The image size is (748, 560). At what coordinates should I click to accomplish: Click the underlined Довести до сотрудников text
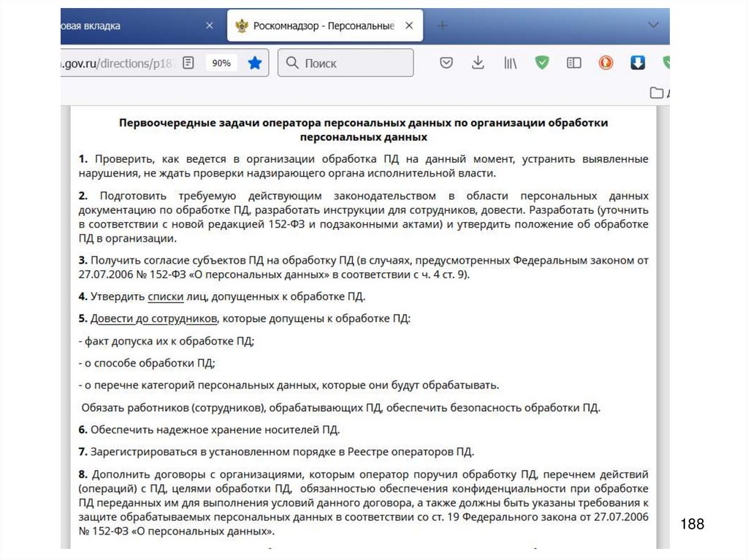[x=153, y=318]
